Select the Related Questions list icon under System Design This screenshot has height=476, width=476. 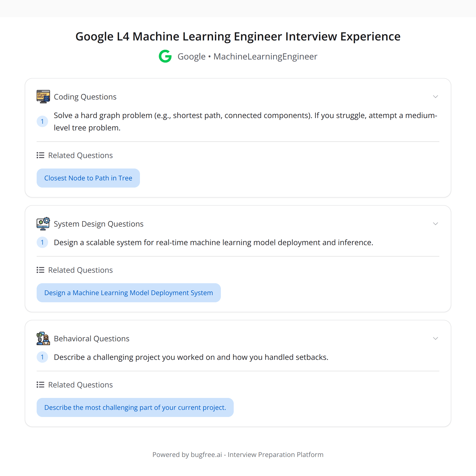(x=40, y=270)
